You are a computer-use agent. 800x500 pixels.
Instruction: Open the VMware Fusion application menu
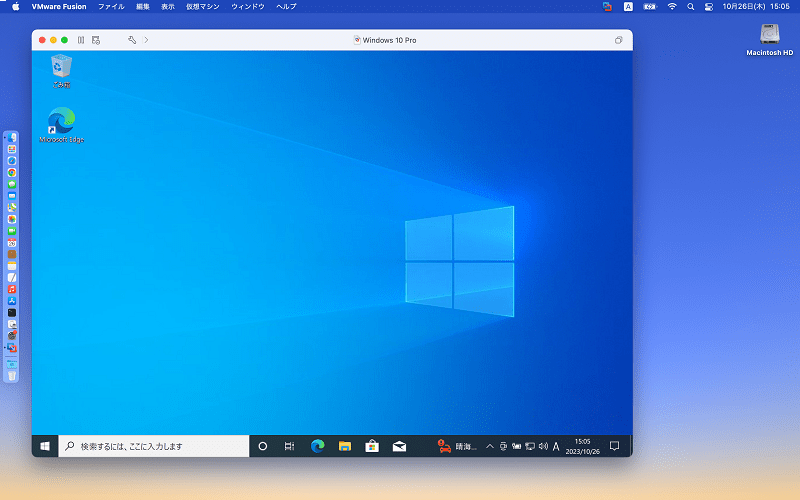click(x=59, y=7)
